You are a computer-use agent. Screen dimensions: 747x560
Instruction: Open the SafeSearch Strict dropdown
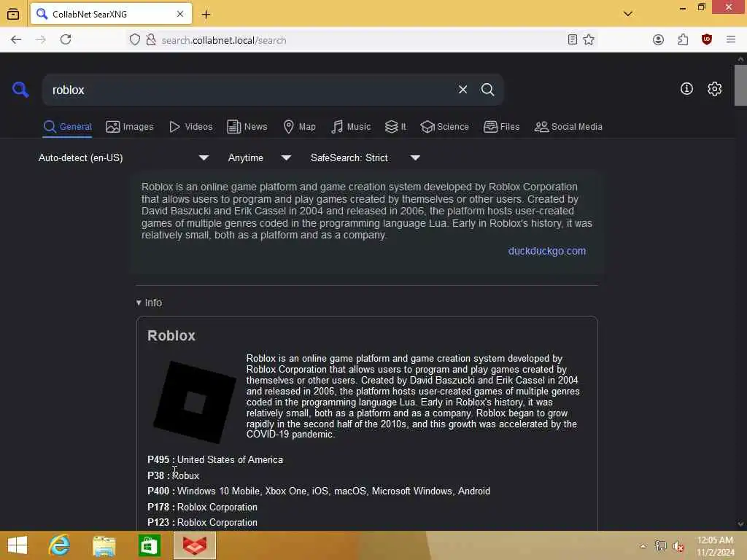(365, 157)
